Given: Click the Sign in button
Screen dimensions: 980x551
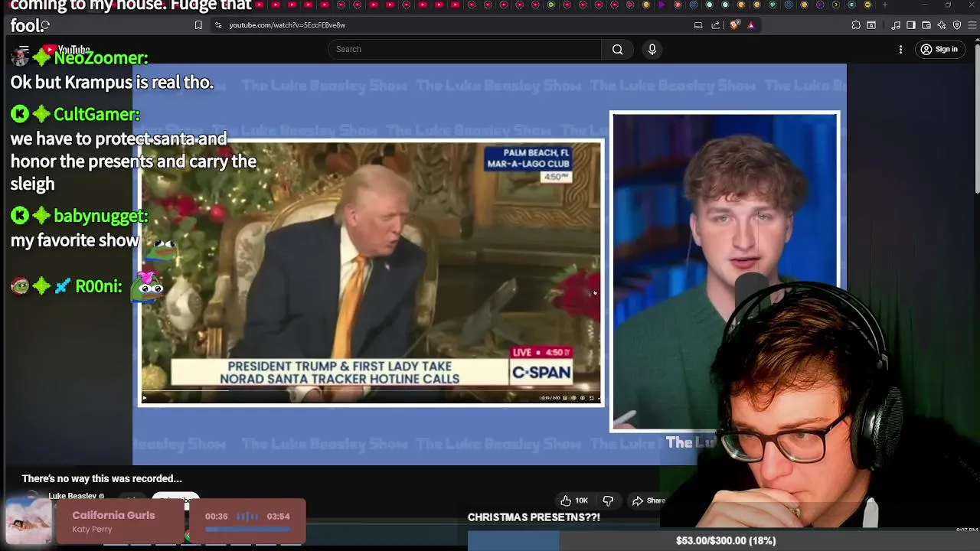Looking at the screenshot, I should (x=939, y=50).
